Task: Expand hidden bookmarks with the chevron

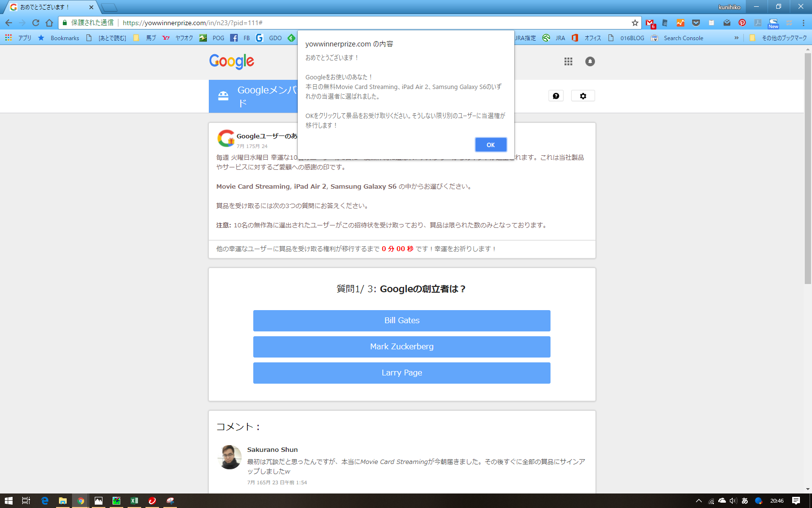Action: coord(736,38)
